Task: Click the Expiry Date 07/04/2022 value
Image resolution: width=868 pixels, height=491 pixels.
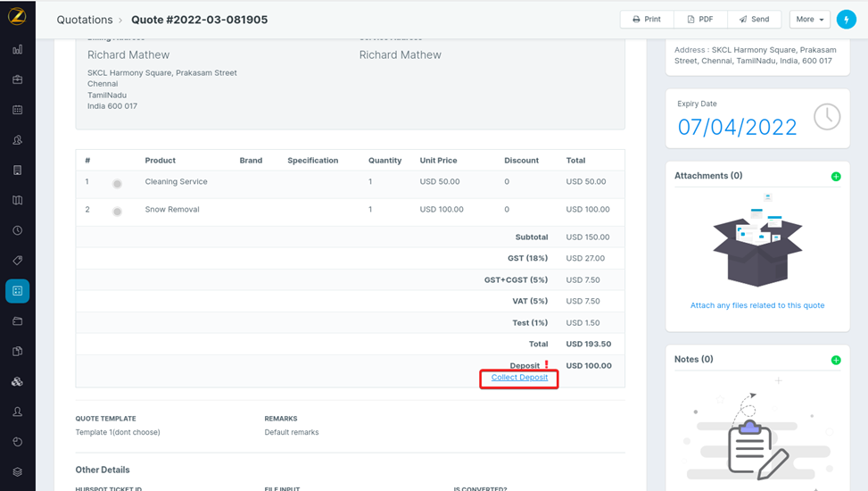Action: pos(737,127)
